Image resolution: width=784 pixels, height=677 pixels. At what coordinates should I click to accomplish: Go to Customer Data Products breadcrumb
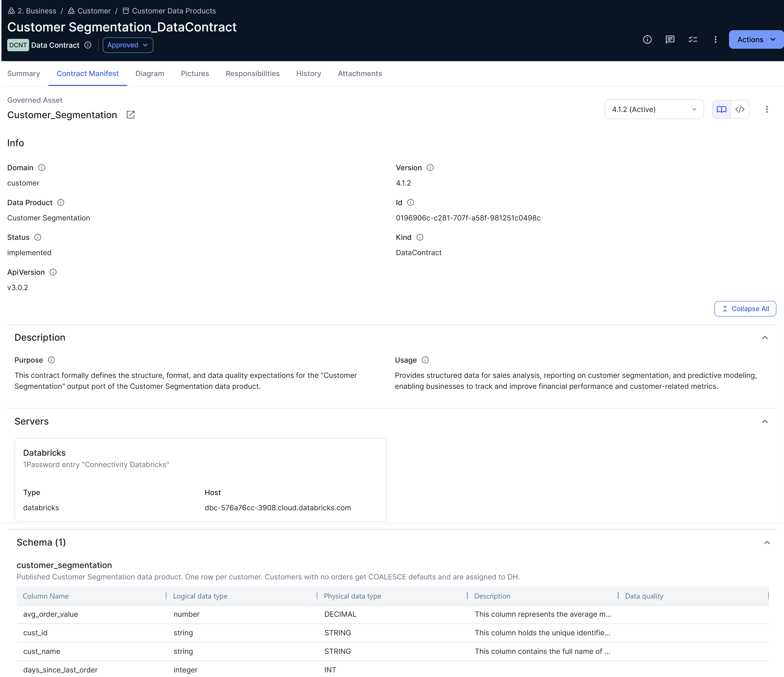click(174, 11)
